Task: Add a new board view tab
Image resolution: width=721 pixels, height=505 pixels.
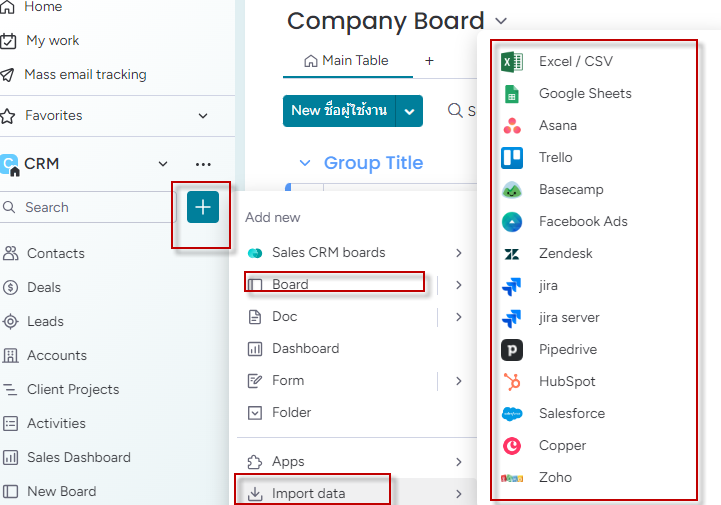Action: click(429, 61)
